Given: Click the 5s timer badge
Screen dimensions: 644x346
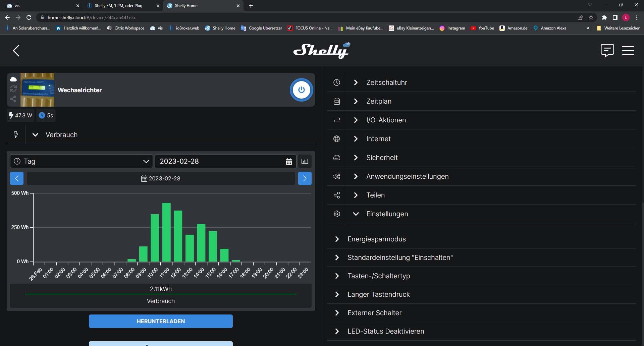Looking at the screenshot, I should point(46,115).
